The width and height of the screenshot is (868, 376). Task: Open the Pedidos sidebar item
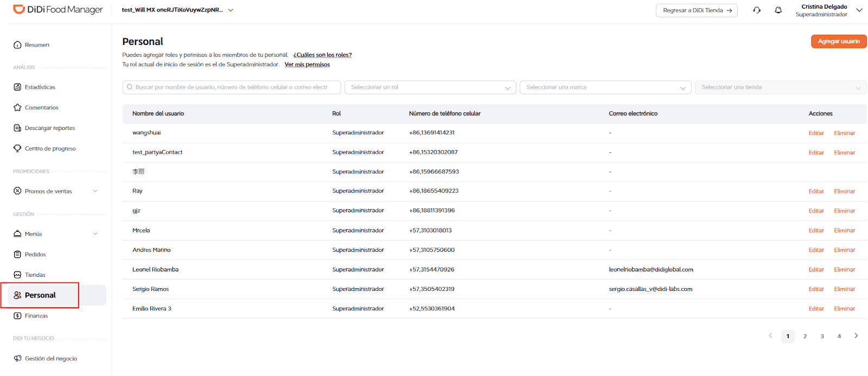35,255
